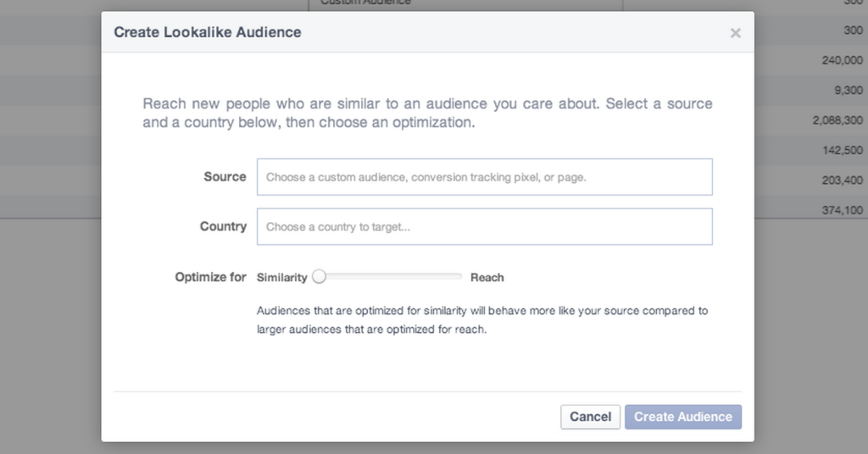
Task: Click the similarity optimization help text
Action: click(481, 320)
